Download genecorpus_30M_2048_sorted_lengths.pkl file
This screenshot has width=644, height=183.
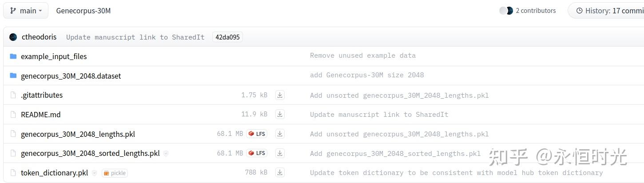click(x=280, y=153)
